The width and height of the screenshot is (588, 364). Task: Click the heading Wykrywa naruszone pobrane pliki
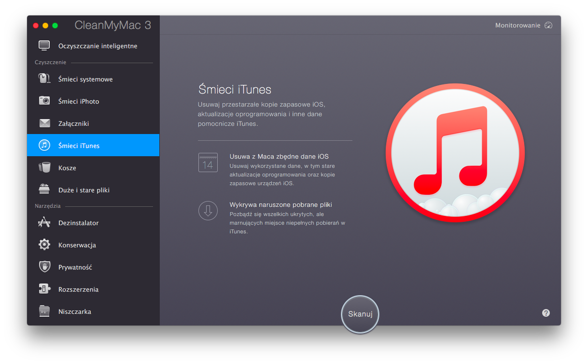coord(281,204)
